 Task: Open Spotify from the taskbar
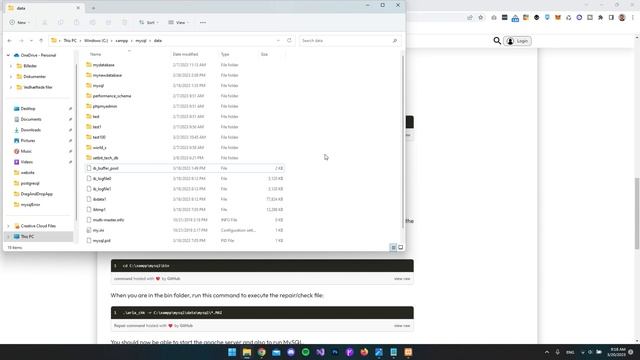305,352
